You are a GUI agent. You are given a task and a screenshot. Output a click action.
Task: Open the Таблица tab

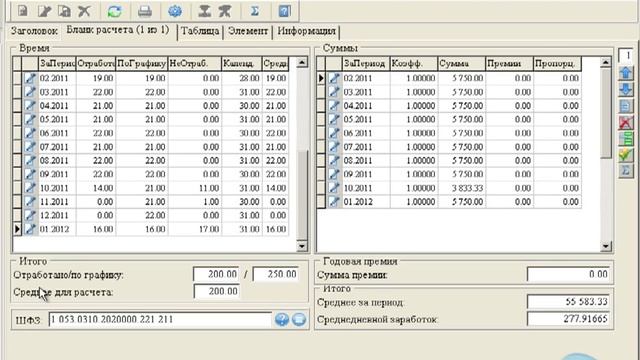pos(200,31)
